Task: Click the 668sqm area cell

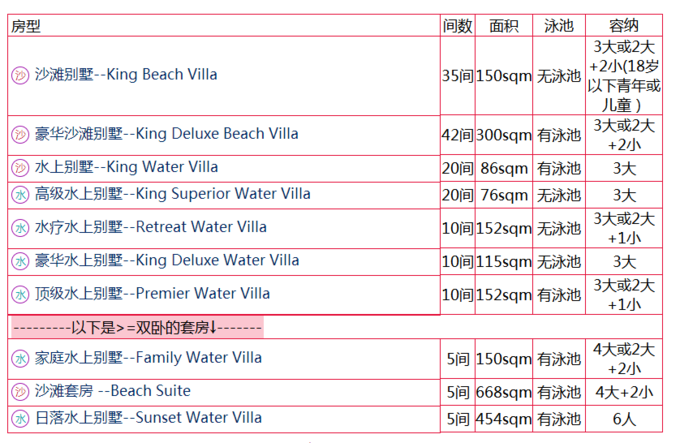Action: (503, 392)
